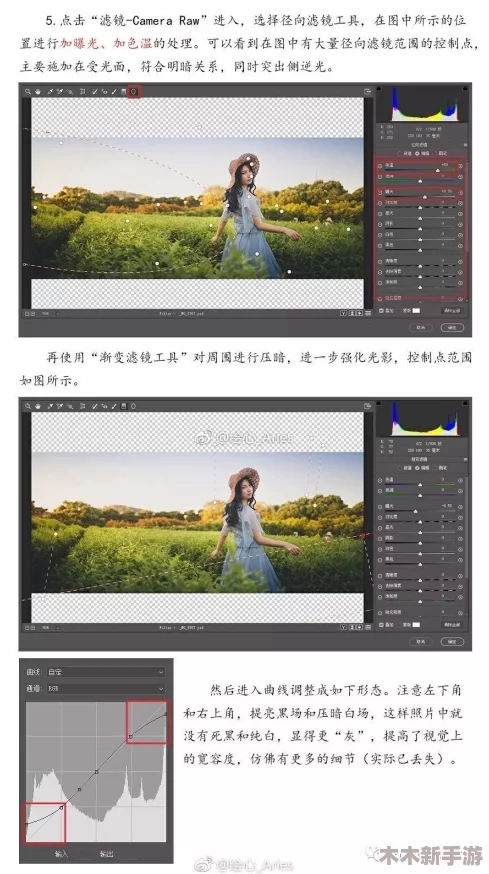The image size is (489, 874).
Task: Click minus icon beside 阴影 in Radial Filter panel
Action: 380,225
